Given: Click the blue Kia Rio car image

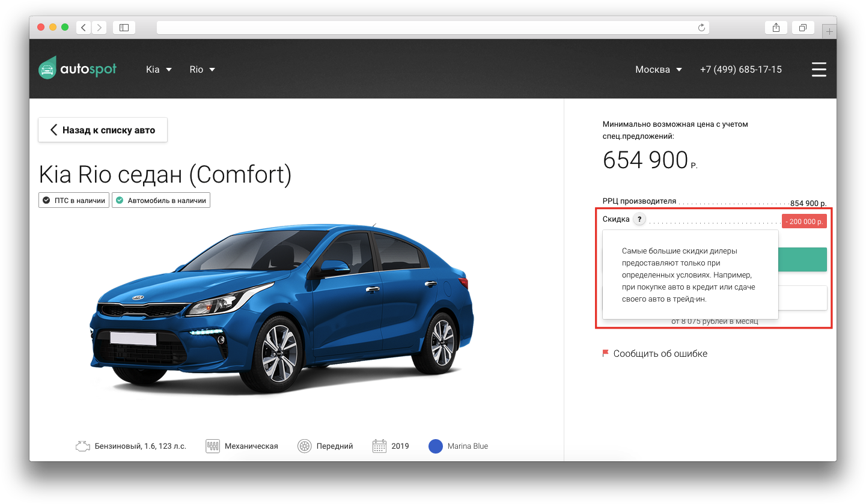Looking at the screenshot, I should 281,309.
